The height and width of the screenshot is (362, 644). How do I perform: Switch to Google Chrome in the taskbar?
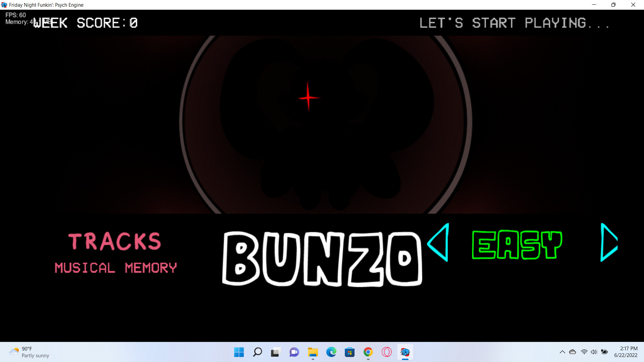(368, 352)
